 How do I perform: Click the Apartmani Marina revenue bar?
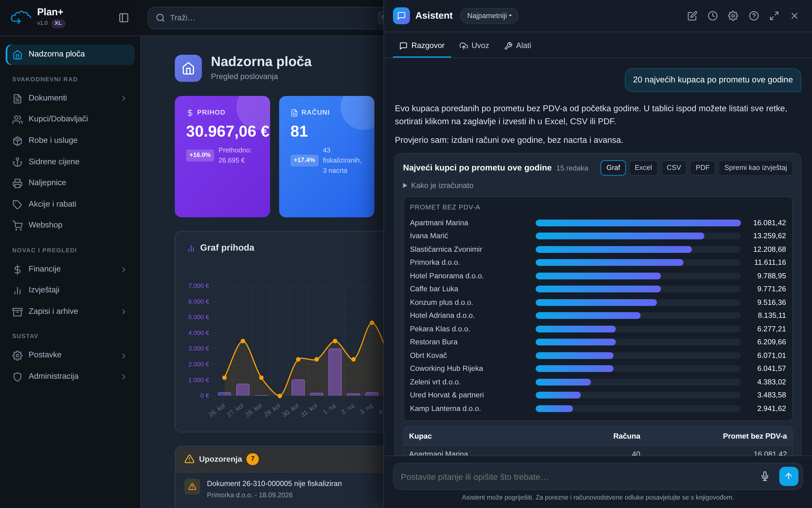pos(638,223)
